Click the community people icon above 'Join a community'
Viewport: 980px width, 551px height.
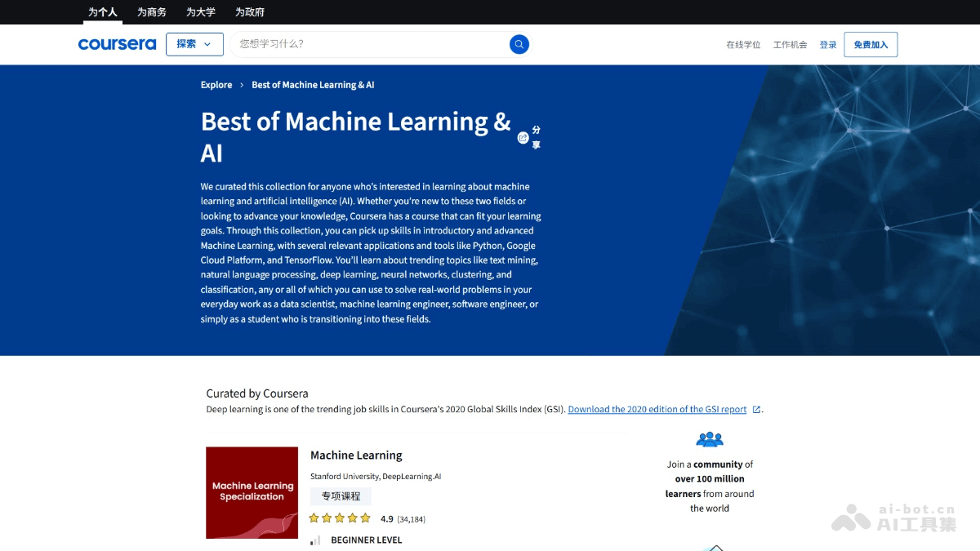(710, 438)
